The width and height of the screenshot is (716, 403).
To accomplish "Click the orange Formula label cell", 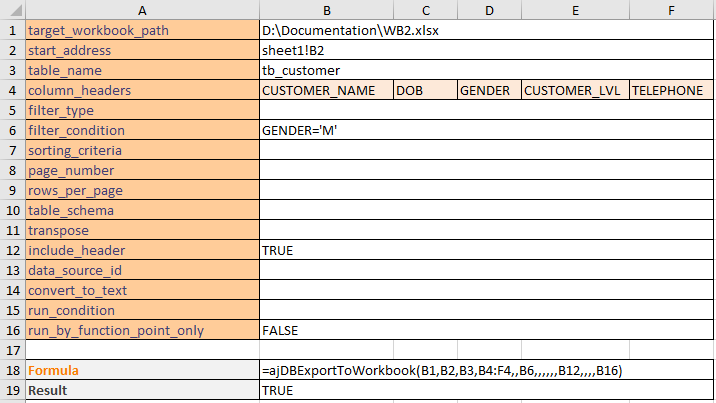I will pos(142,370).
